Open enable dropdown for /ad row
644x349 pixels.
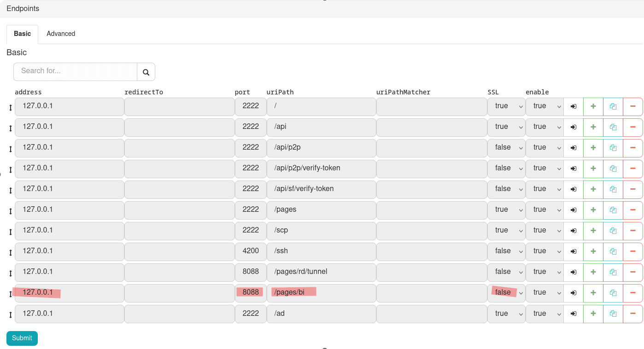[544, 314]
